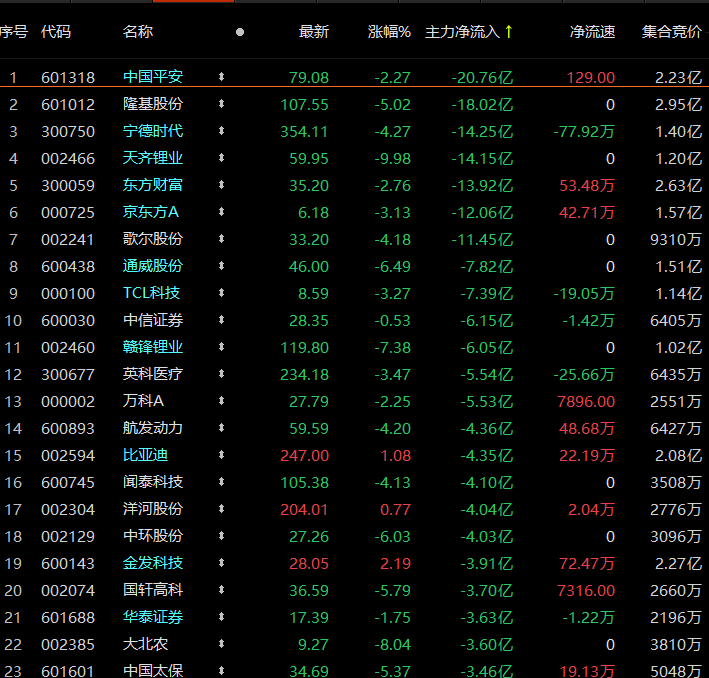Sort by 名称 column header

pos(138,32)
